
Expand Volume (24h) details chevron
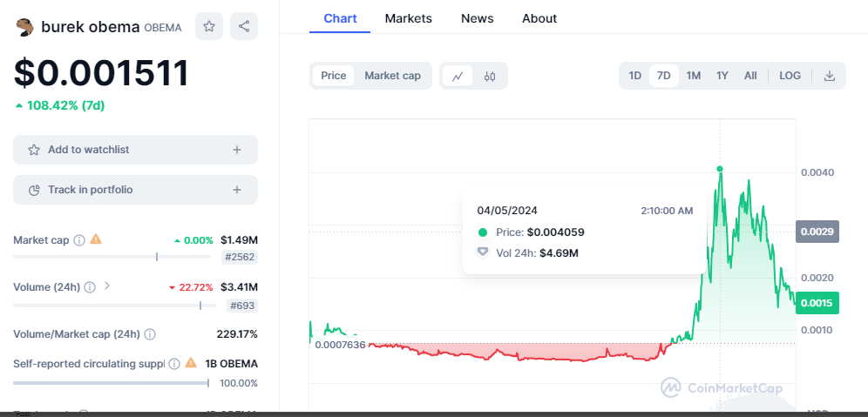pos(107,286)
